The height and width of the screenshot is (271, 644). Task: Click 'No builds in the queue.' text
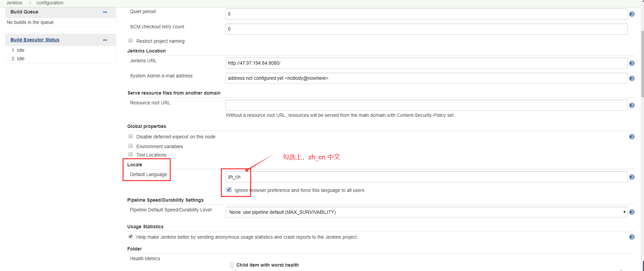coord(31,22)
